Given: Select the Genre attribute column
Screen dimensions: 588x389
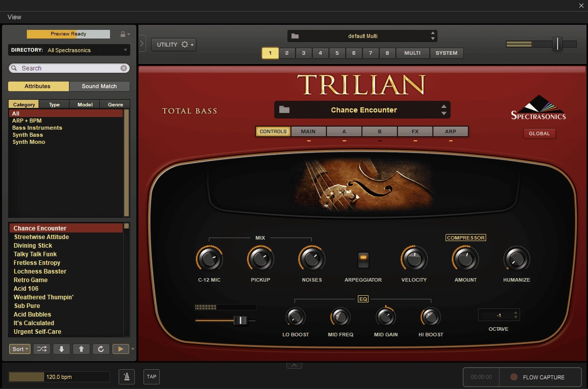Looking at the screenshot, I should (116, 104).
